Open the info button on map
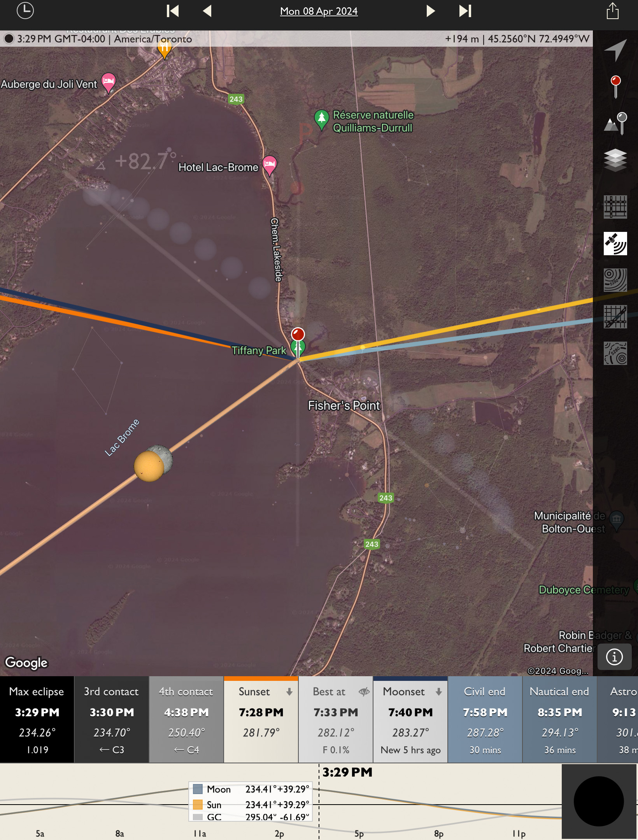The height and width of the screenshot is (840, 638). pos(614,657)
